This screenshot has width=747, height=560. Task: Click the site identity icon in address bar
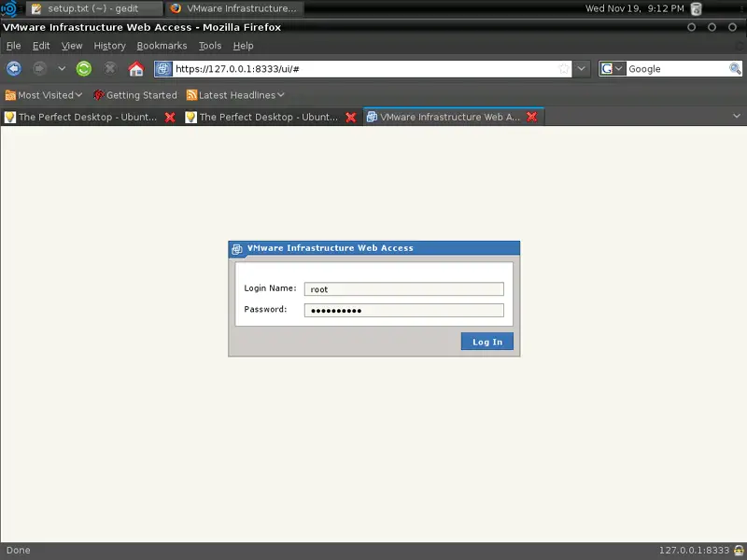[162, 69]
